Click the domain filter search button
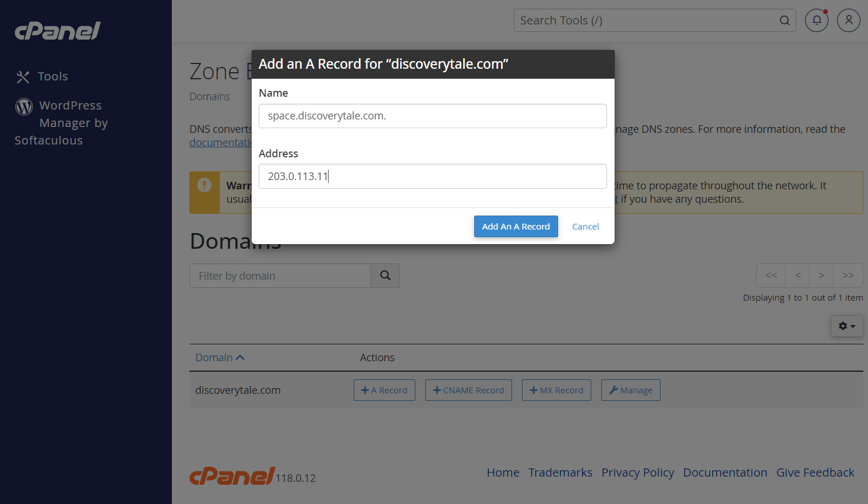Image resolution: width=868 pixels, height=504 pixels. 385,276
